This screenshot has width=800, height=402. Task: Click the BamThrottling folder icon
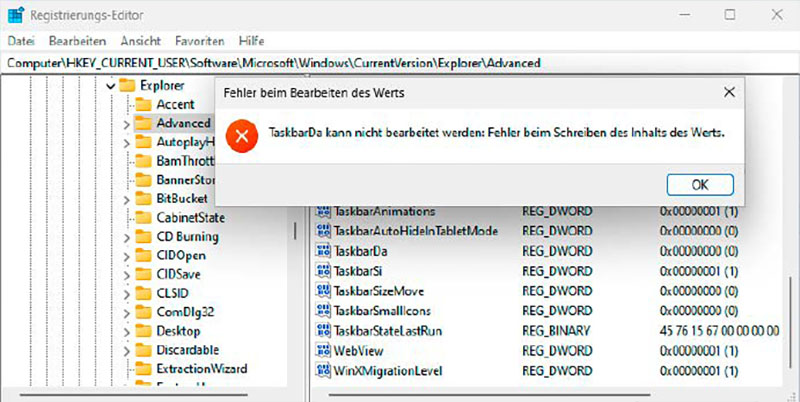point(143,161)
